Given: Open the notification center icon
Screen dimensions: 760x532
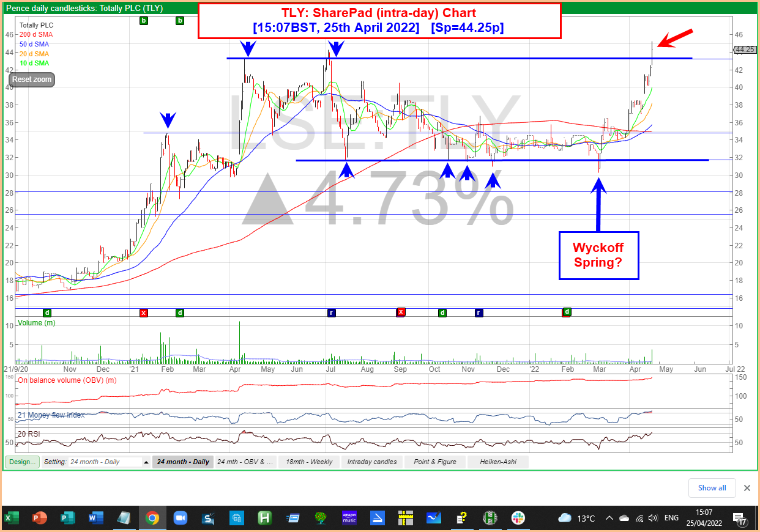Looking at the screenshot, I should (x=739, y=519).
